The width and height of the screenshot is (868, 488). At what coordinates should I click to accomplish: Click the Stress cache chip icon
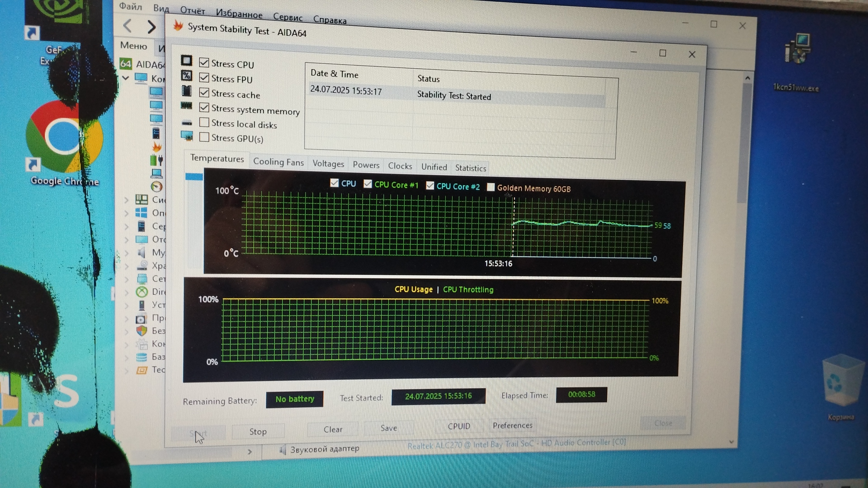click(186, 91)
